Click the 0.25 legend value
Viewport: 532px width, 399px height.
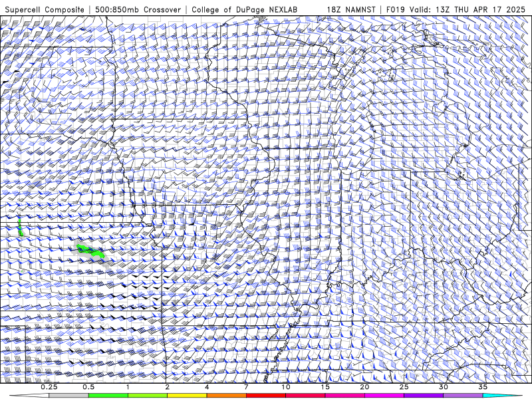tap(49, 387)
